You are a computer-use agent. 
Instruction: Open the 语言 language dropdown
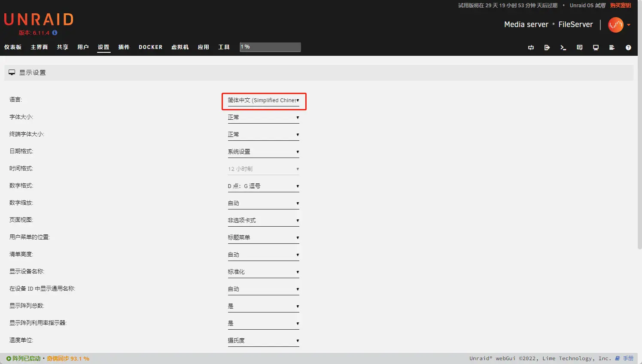point(263,100)
